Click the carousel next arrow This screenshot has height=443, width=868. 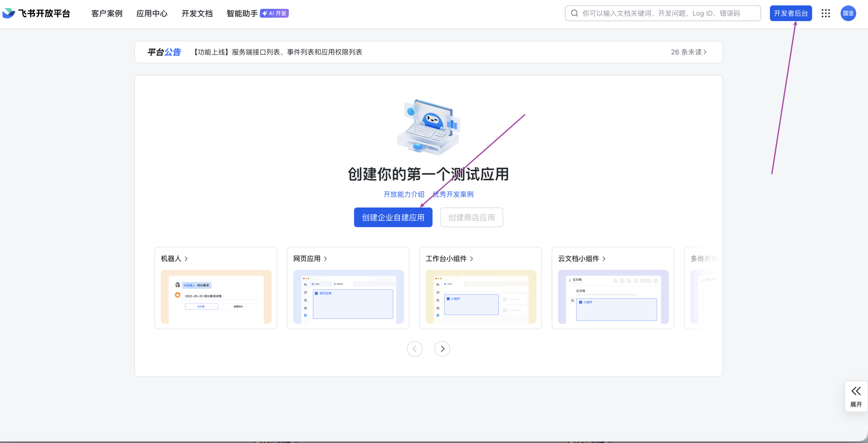coord(442,349)
